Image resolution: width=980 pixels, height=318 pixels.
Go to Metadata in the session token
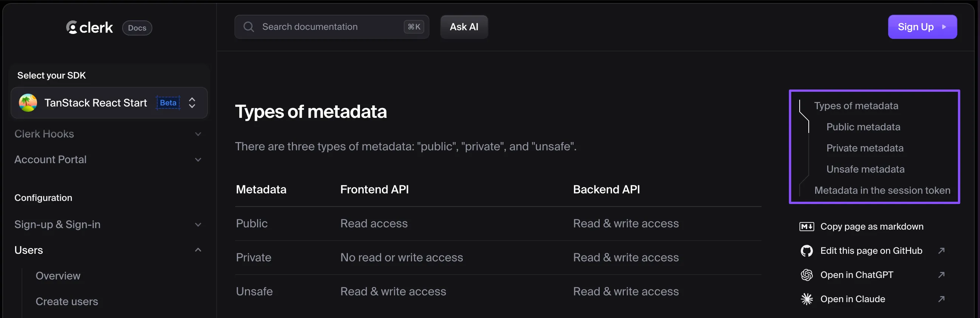(x=882, y=190)
